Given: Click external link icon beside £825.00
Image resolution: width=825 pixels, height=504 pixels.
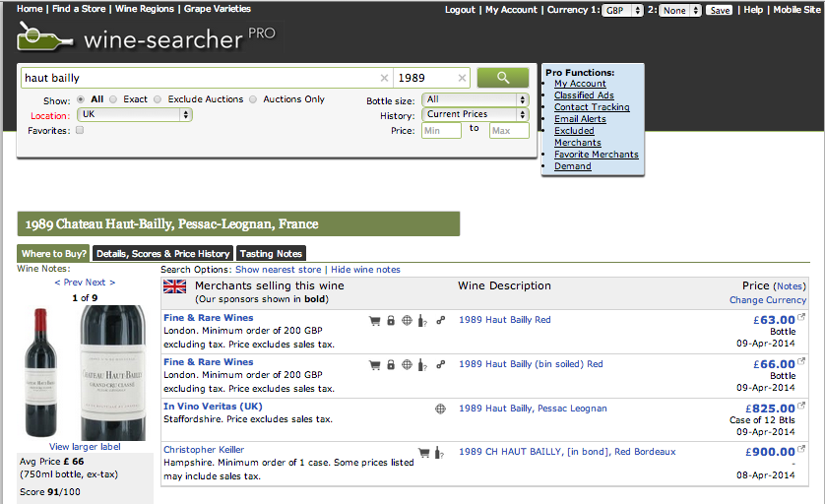Looking at the screenshot, I should click(x=801, y=406).
